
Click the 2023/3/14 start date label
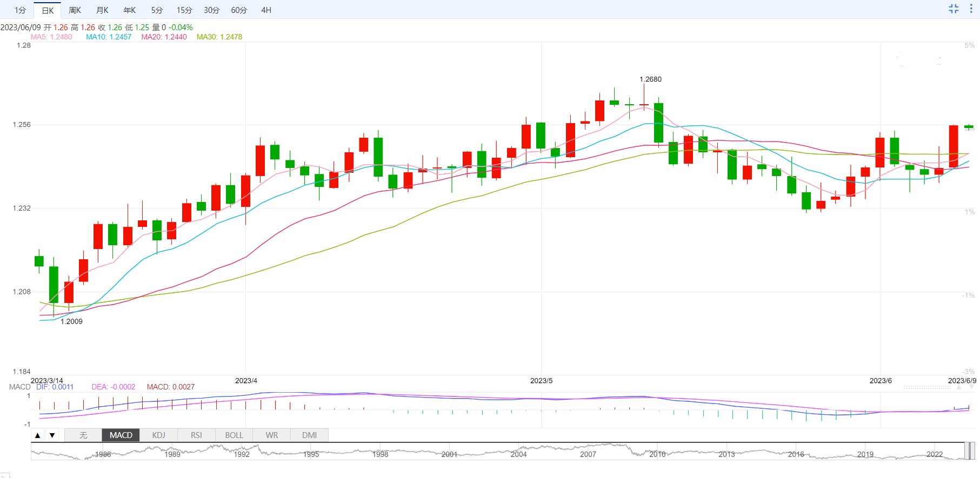pos(46,381)
